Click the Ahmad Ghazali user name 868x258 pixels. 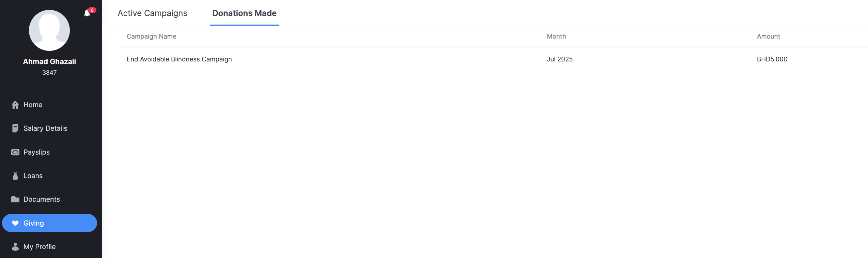(x=49, y=62)
